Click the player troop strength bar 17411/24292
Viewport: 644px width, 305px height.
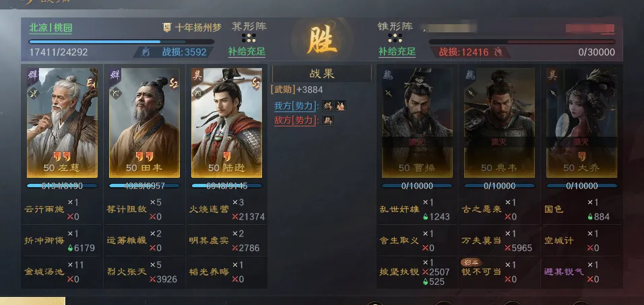pyautogui.click(x=121, y=42)
